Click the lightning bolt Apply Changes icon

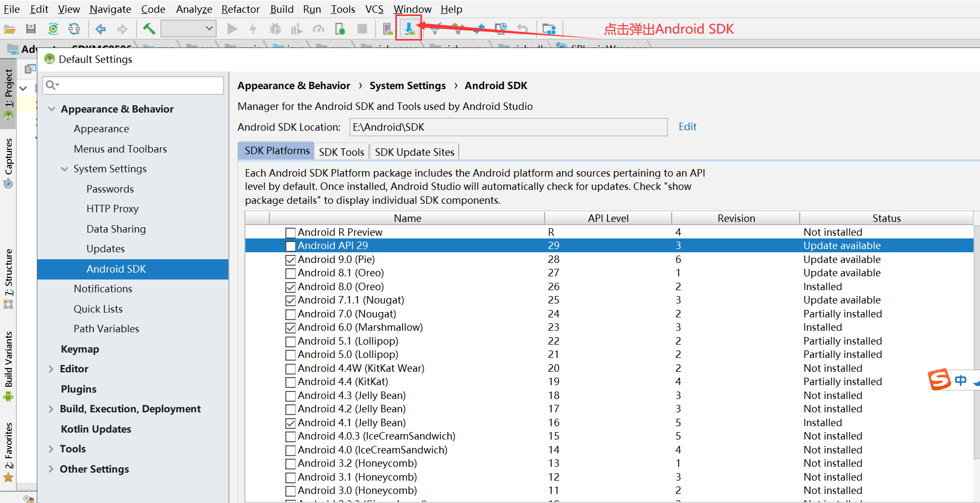[253, 29]
